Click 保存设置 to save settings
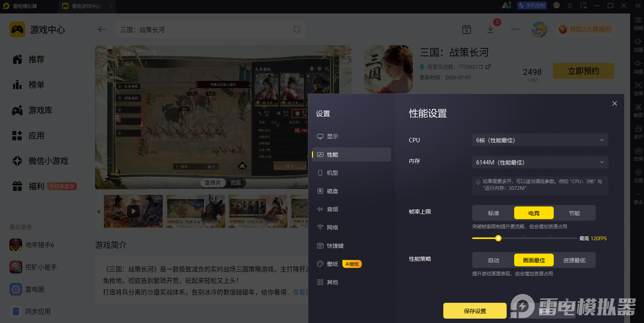The width and height of the screenshot is (644, 323). (475, 311)
